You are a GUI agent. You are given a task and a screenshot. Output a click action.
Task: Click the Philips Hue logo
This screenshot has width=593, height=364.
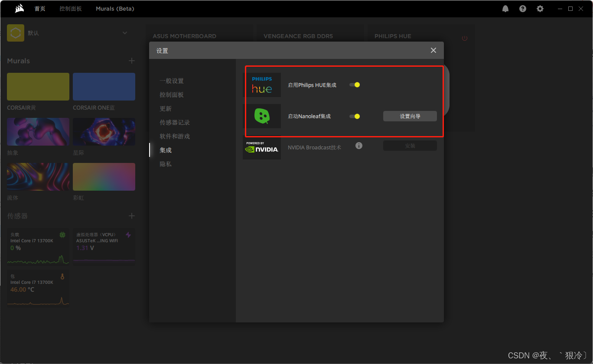[x=262, y=85]
